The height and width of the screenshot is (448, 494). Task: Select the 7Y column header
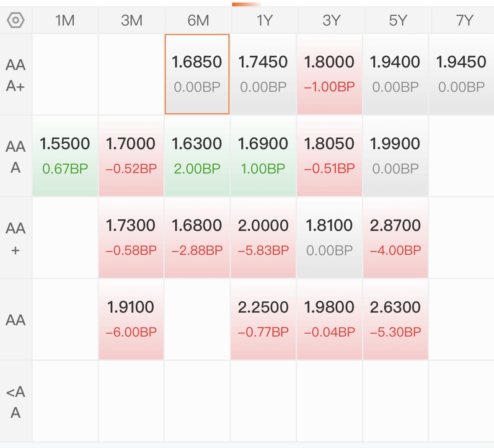464,21
